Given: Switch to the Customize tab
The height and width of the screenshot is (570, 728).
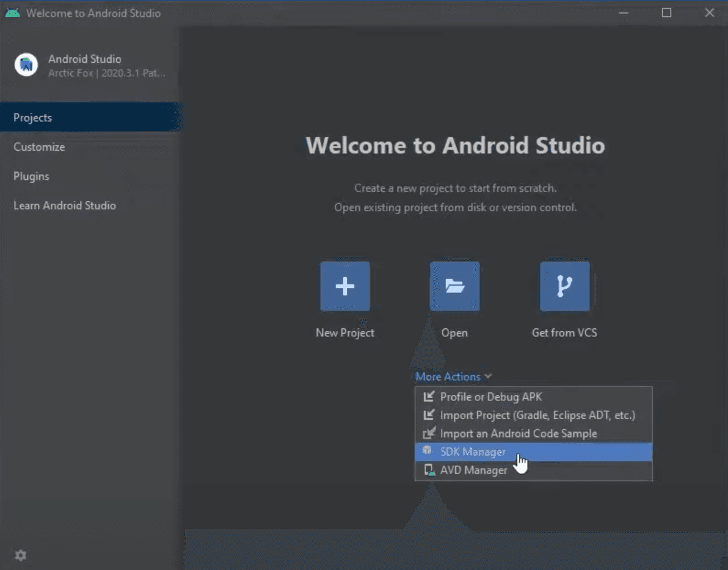Looking at the screenshot, I should pyautogui.click(x=39, y=147).
